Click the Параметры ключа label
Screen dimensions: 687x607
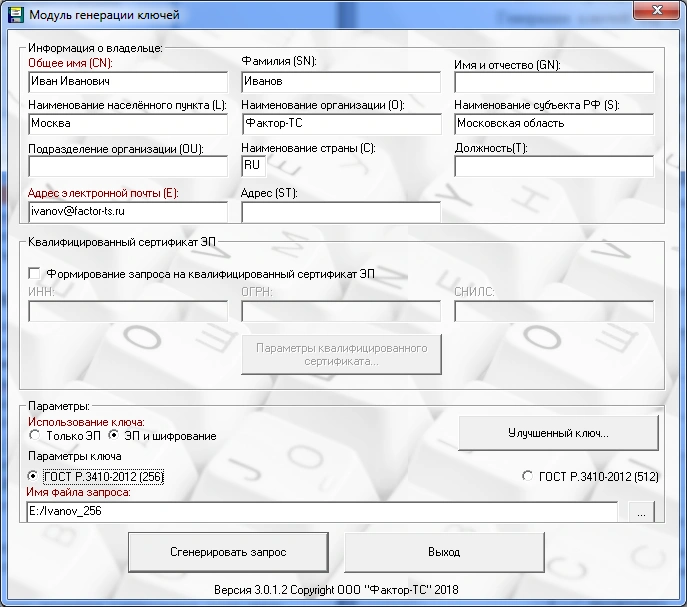pyautogui.click(x=74, y=456)
